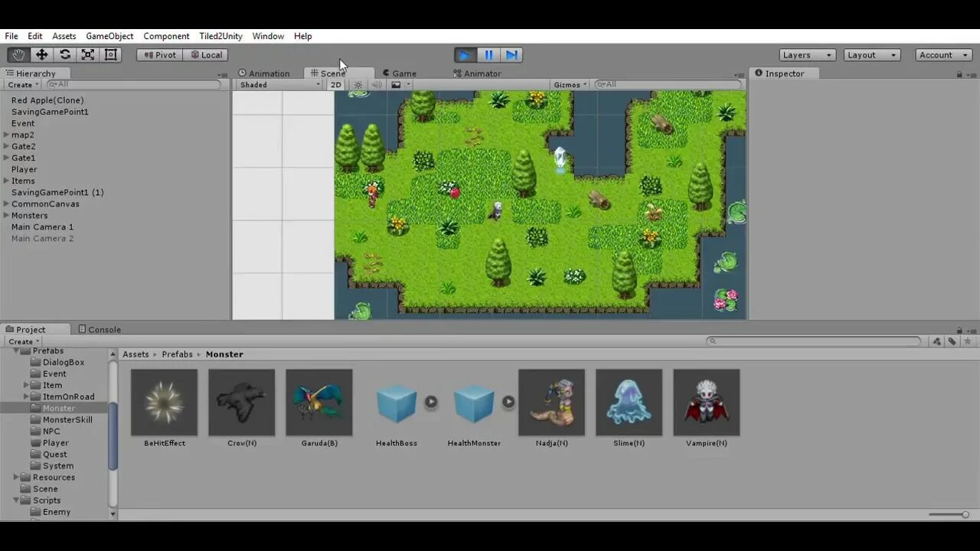Click search by type icon in Project
This screenshot has height=551, width=980.
pos(937,341)
